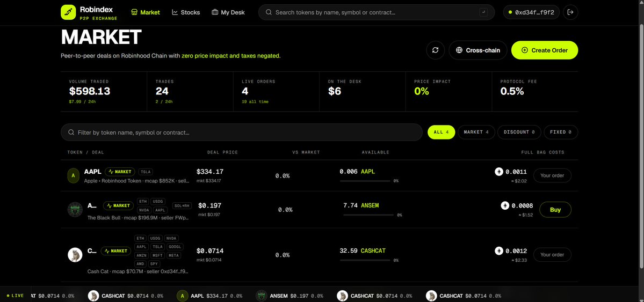Click Your order button in AAPL row
Viewport: 644px width, 302px height.
pyautogui.click(x=552, y=175)
